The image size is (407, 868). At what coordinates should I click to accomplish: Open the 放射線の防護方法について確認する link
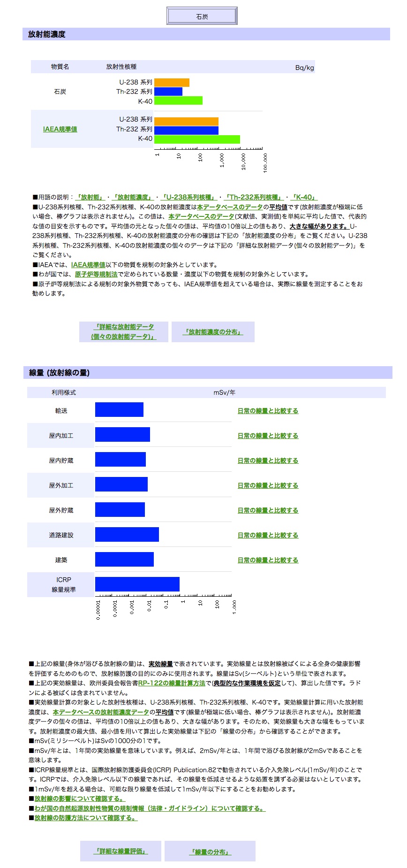pyautogui.click(x=85, y=818)
